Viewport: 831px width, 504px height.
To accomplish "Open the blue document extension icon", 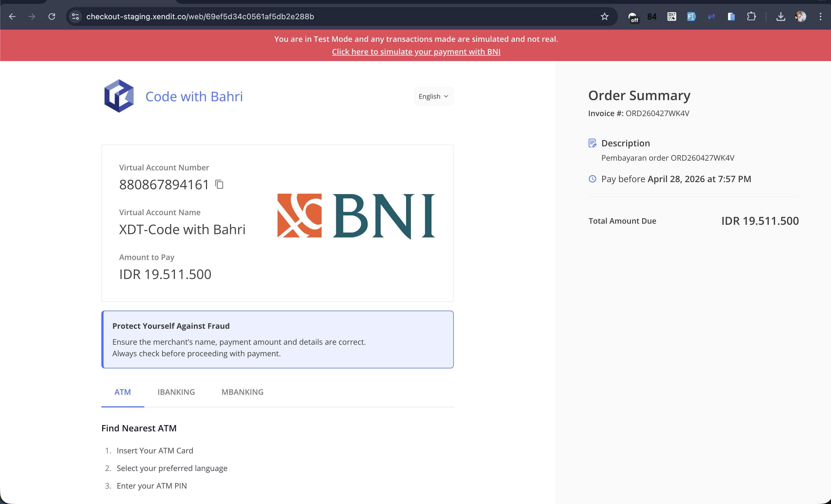I will (x=731, y=17).
